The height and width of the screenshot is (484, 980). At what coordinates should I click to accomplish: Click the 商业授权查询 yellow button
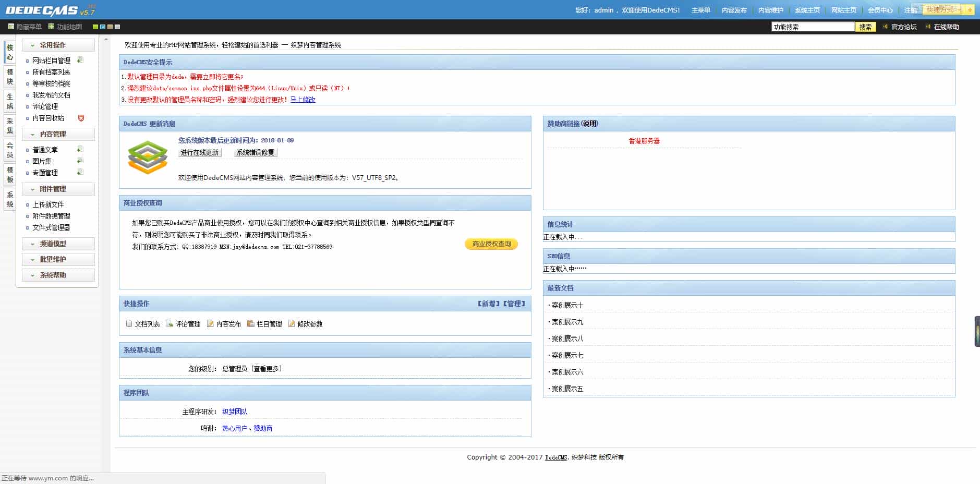[491, 244]
